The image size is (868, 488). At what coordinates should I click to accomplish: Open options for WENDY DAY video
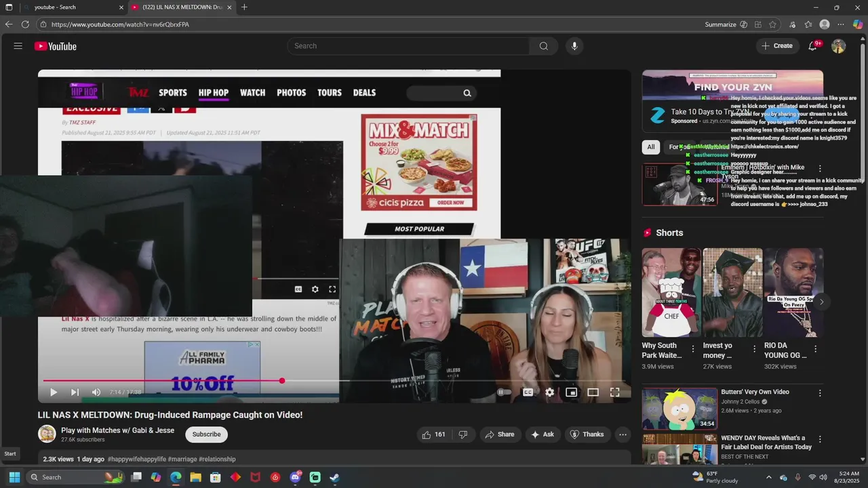[x=820, y=439]
